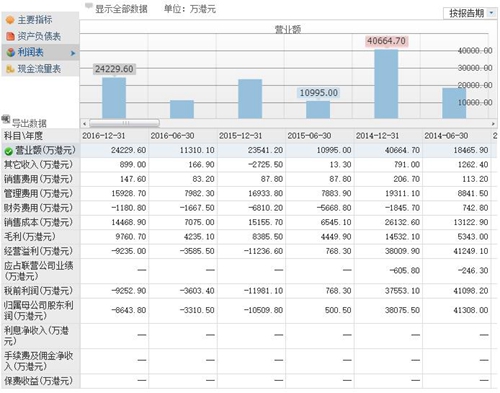
Task: Click the 导出数据 export icon
Action: coord(6,119)
